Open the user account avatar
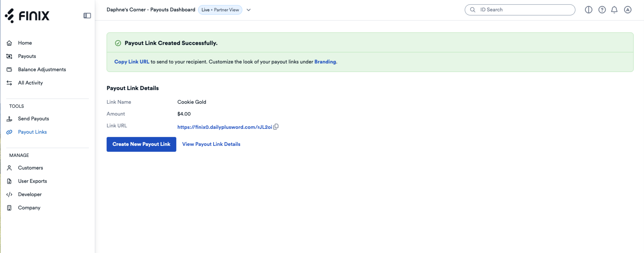 click(x=627, y=10)
